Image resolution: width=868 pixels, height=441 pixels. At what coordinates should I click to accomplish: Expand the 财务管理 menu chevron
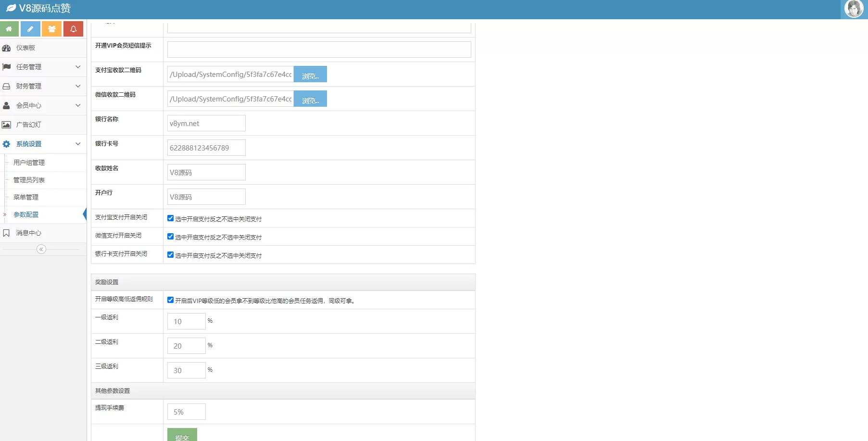click(78, 86)
